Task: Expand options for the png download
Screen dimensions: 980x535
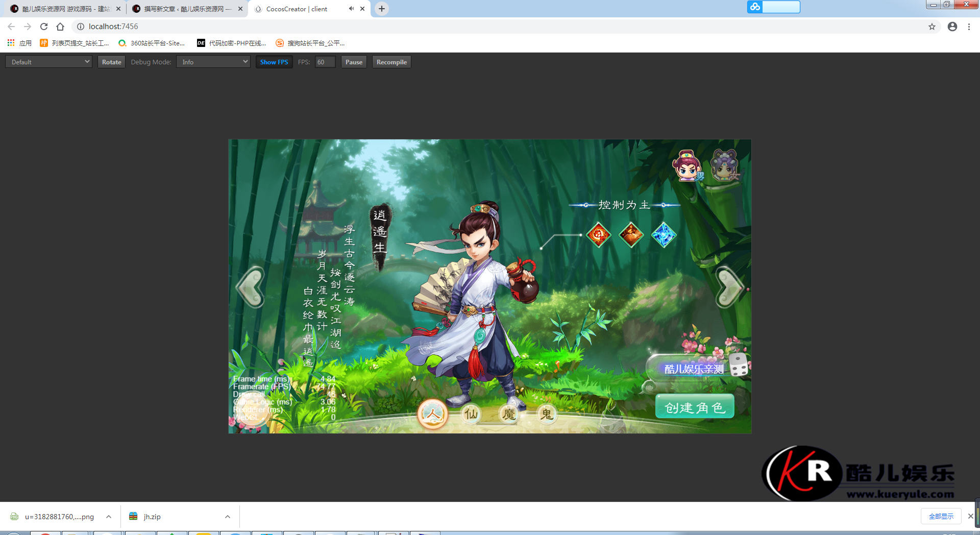Action: [109, 517]
